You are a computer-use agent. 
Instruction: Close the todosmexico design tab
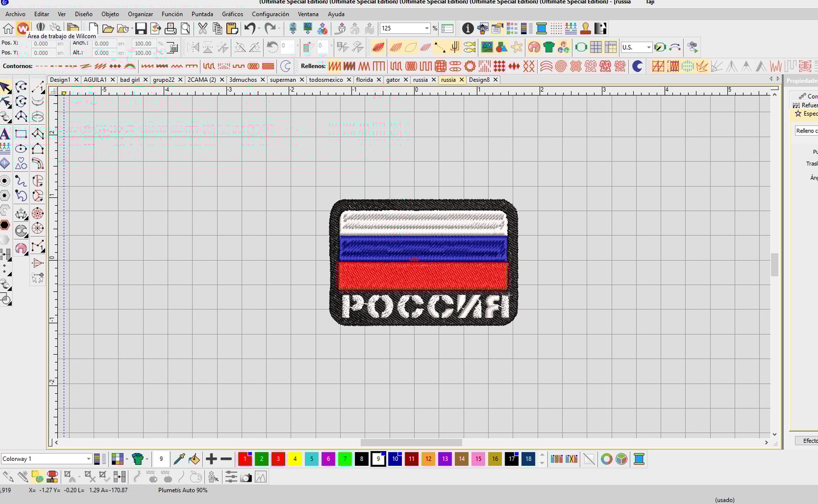coord(348,80)
